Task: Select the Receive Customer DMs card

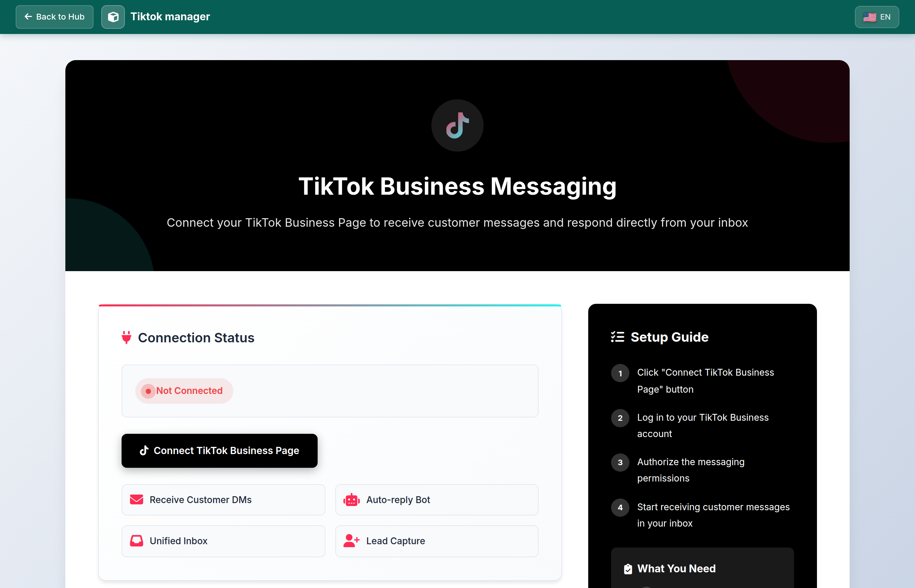Action: click(x=224, y=499)
